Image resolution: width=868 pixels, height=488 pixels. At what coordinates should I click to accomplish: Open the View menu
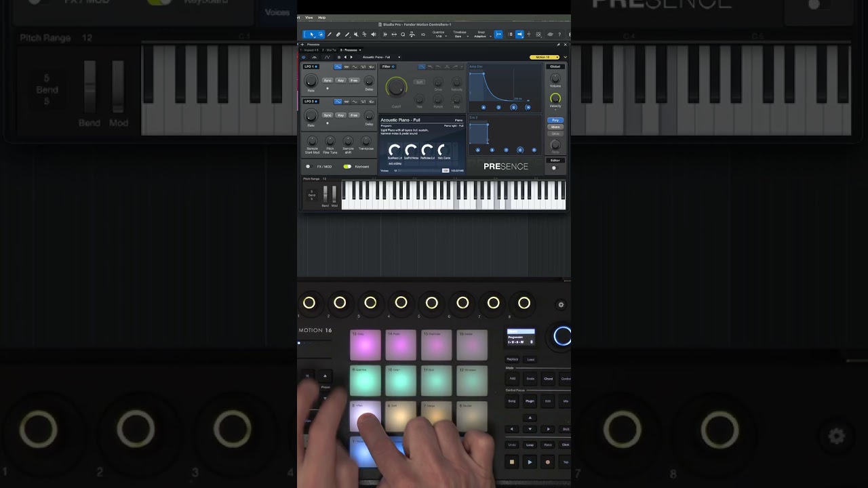point(309,18)
